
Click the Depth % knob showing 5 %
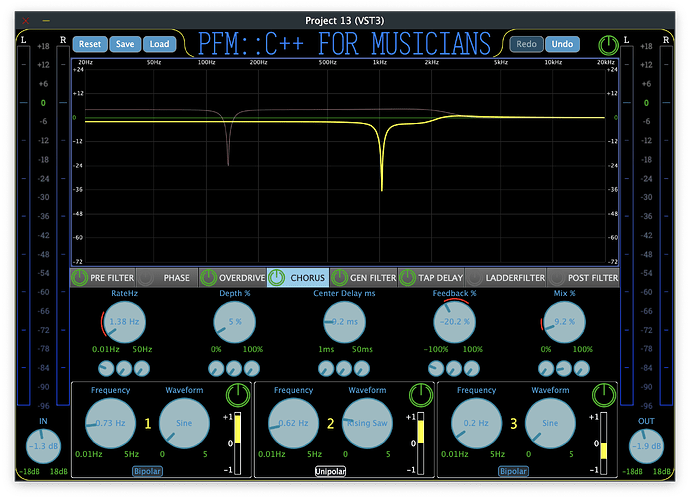[235, 322]
